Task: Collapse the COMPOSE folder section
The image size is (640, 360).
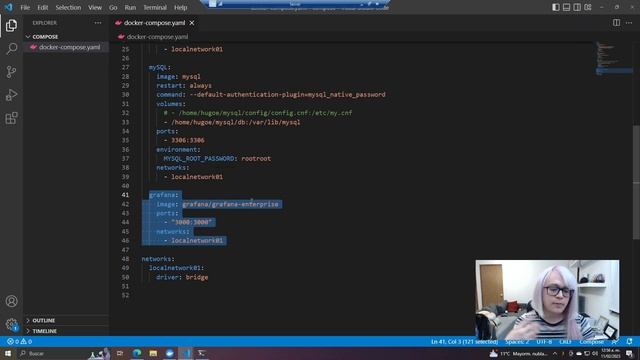Action: coord(66,37)
